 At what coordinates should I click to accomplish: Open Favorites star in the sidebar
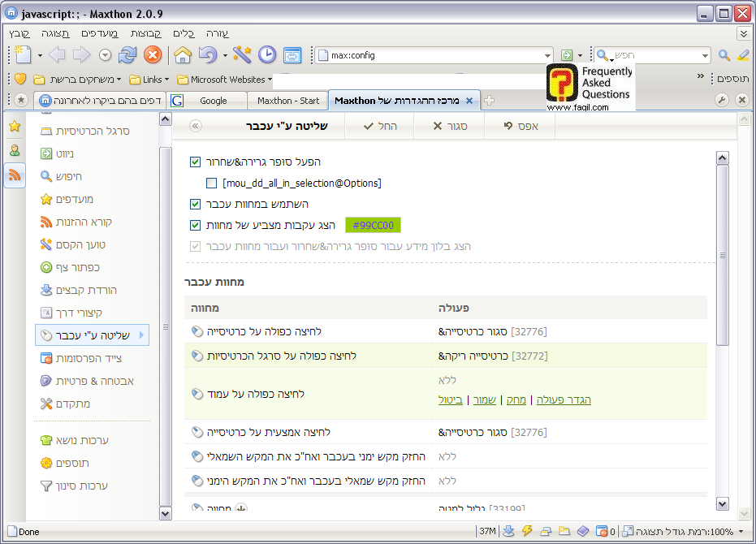15,127
